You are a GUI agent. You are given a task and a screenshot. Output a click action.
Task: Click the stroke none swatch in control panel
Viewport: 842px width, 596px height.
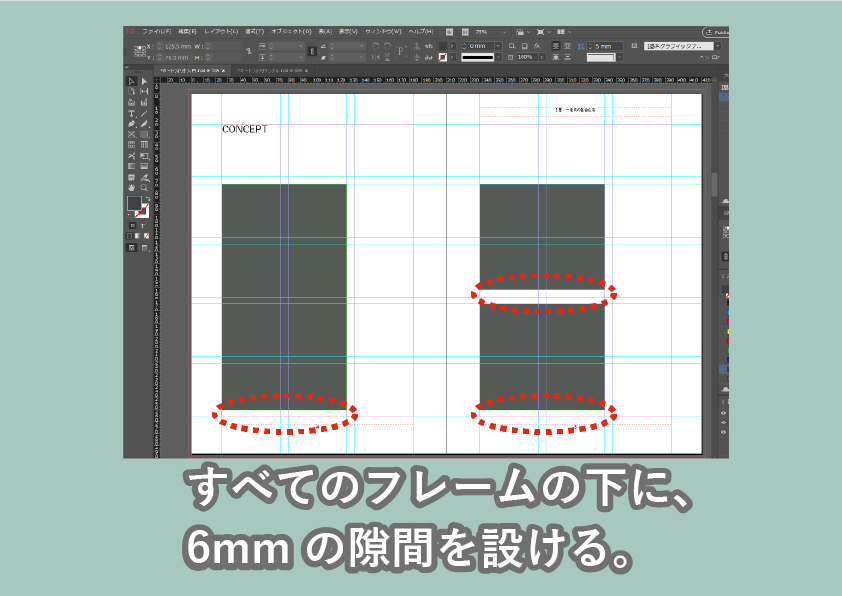[442, 57]
